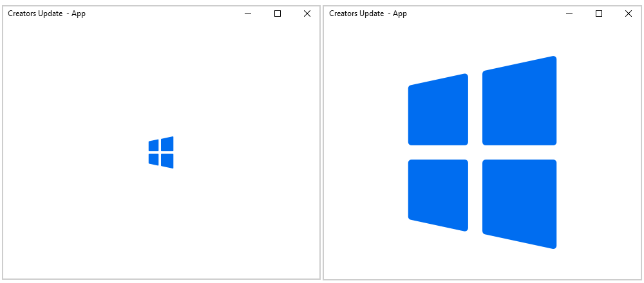
Task: Maximize the right Creators Update window
Action: 599,14
